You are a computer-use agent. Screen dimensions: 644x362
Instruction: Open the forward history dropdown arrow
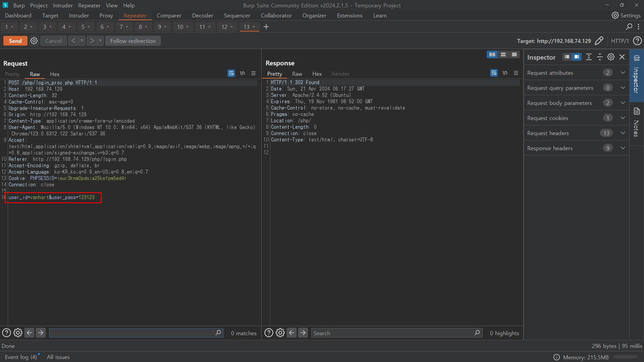pyautogui.click(x=100, y=41)
